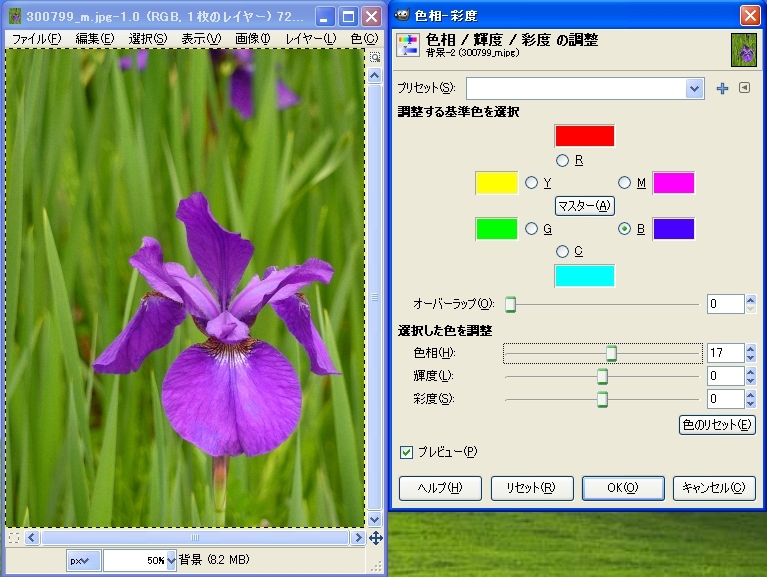Open the 色(C) menu
Viewport: 767px width, 577px height.
click(x=364, y=39)
